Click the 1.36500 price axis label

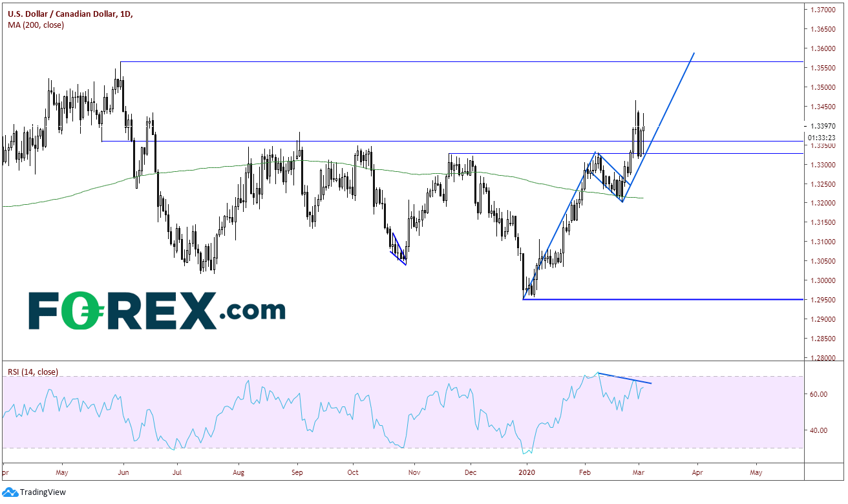(823, 29)
